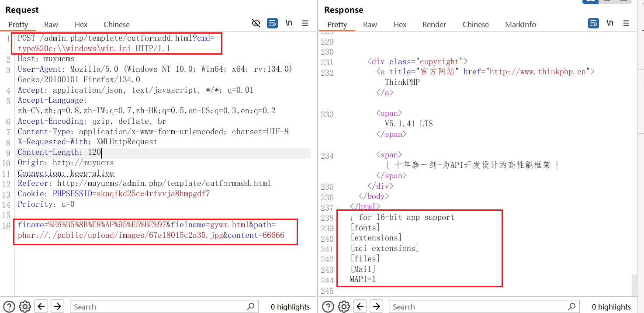Open the Request panel hamburger options menu
The height and width of the screenshot is (313, 644).
pos(305,23)
